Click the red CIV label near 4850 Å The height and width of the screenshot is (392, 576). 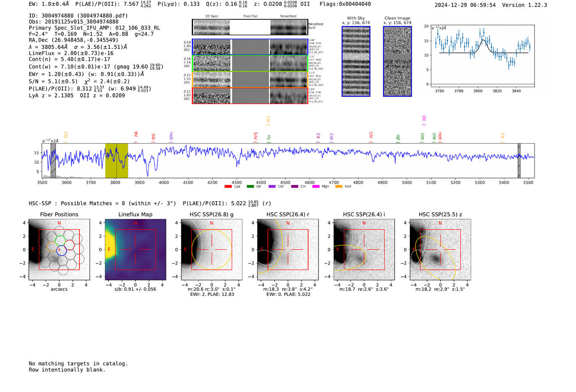click(370, 137)
